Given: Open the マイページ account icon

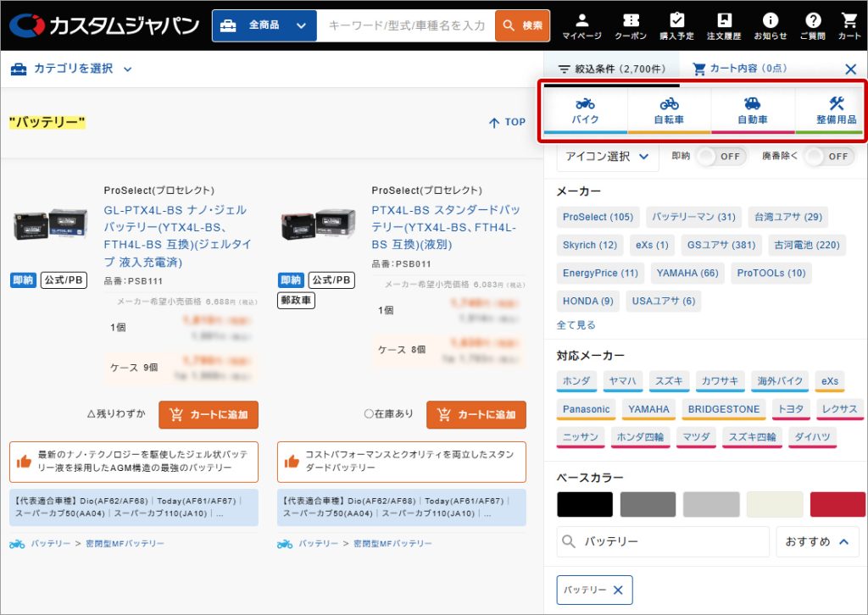Looking at the screenshot, I should tap(581, 26).
